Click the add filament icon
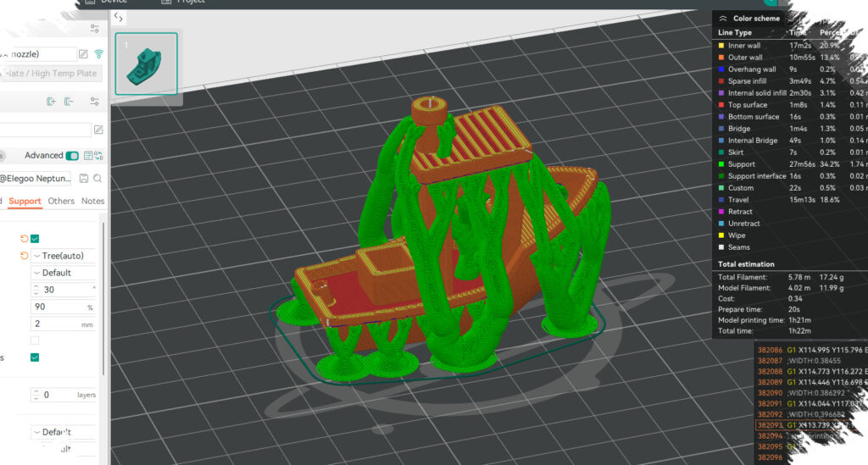Screen dimensions: 868x465 [x=51, y=101]
